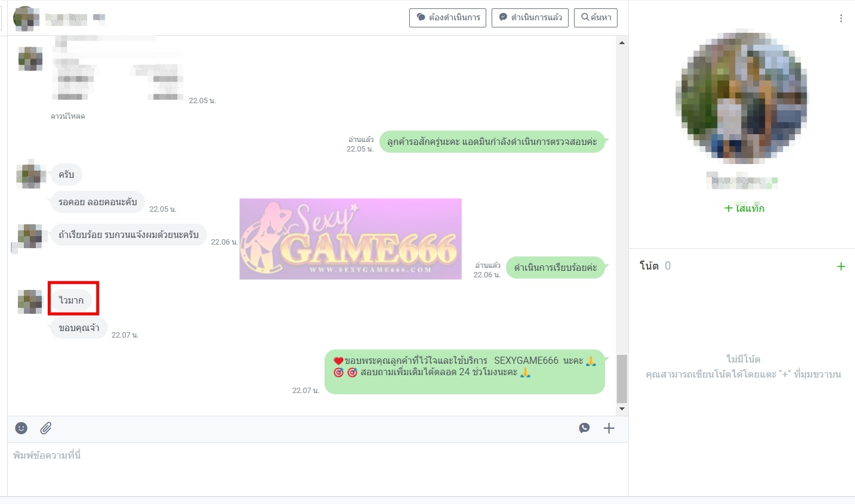The height and width of the screenshot is (504, 855).
Task: Click the ใส่แท็ก add tag link
Action: point(744,208)
